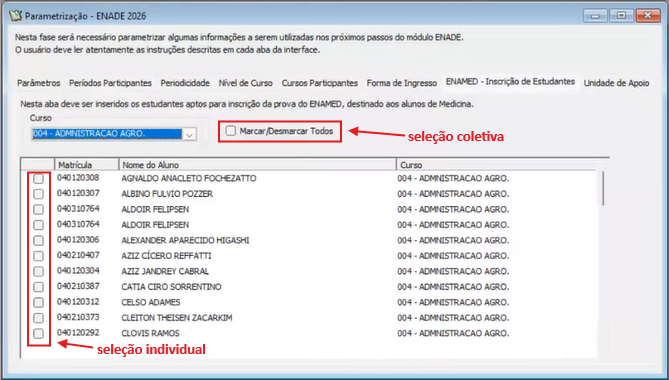Image resolution: width=669 pixels, height=380 pixels.
Task: Select ENAMED - Inscrição de Estudantes tab
Action: [510, 81]
